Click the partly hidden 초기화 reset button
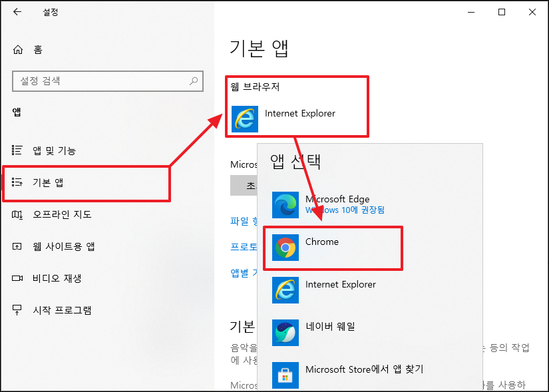The height and width of the screenshot is (392, 549). point(244,186)
